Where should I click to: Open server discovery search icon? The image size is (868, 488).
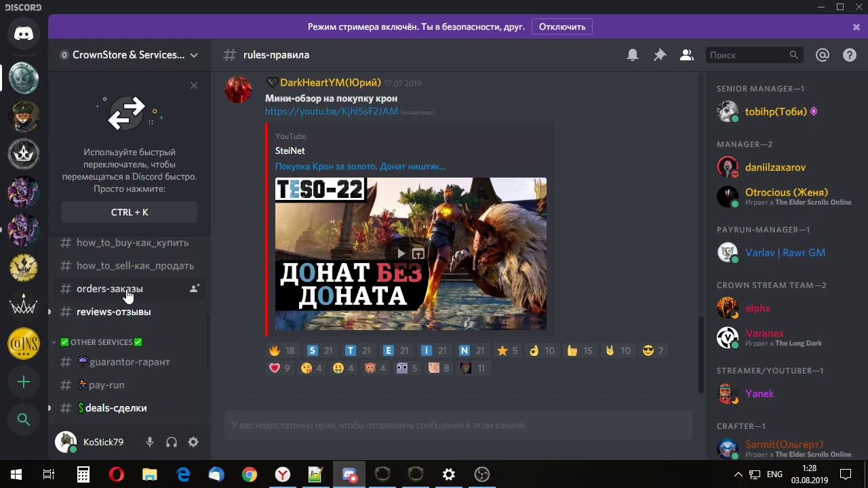(24, 420)
